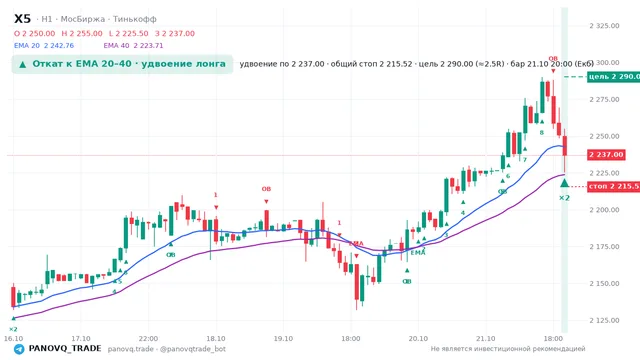Image resolution: width=640 pixels, height=360 pixels.
Task: Click the large green ×2 entry triangle marker
Action: 564,183
